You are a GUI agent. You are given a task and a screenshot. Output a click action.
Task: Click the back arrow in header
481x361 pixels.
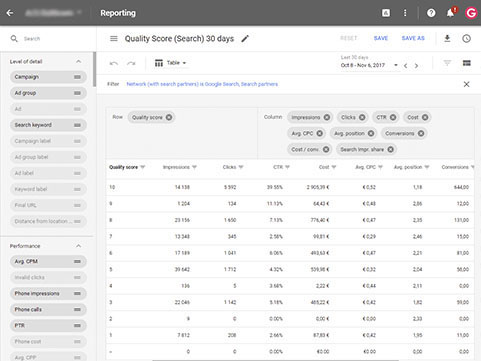pyautogui.click(x=10, y=13)
